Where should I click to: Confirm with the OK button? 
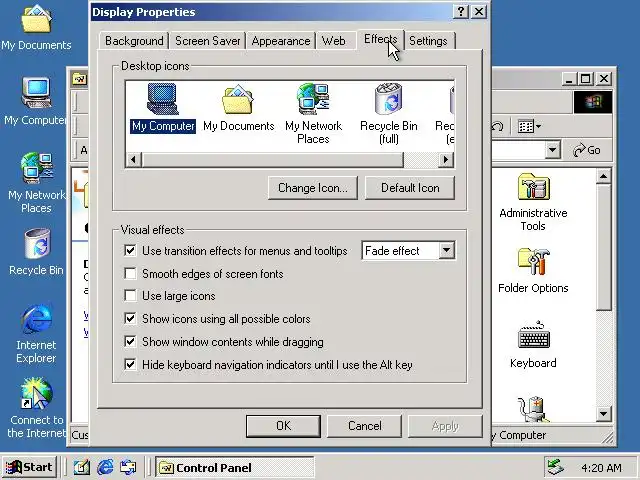pyautogui.click(x=283, y=426)
